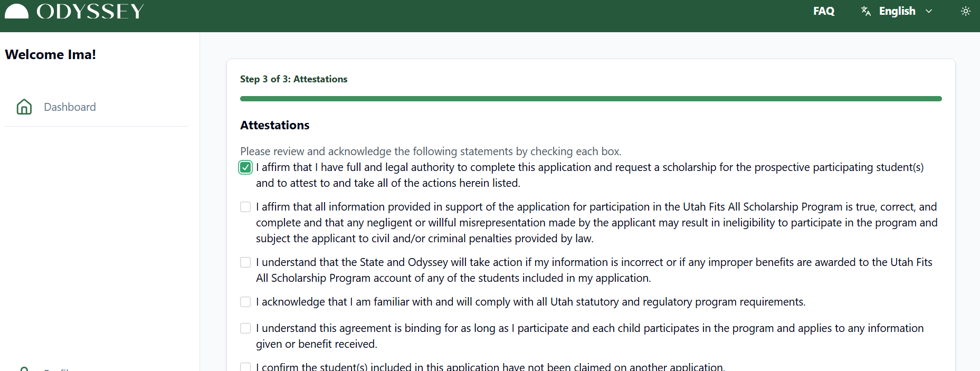Viewport: 980px width, 371px height.
Task: Click the ODYSSEY wordmark in header
Action: tap(90, 11)
